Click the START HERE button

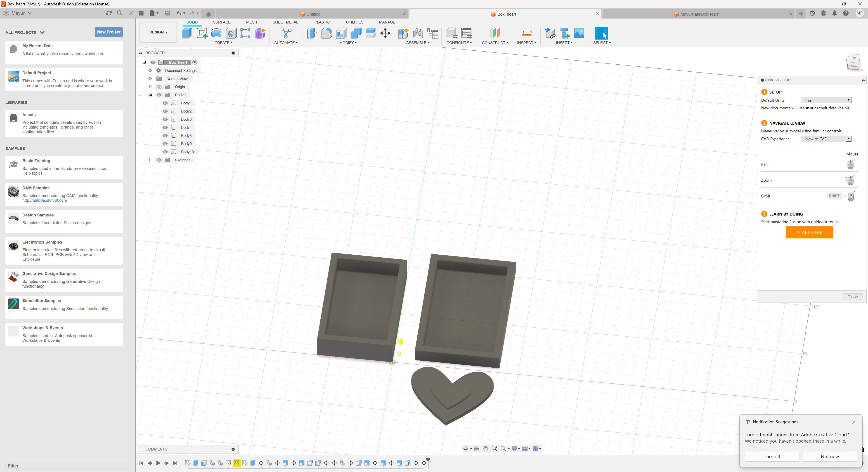click(x=809, y=233)
